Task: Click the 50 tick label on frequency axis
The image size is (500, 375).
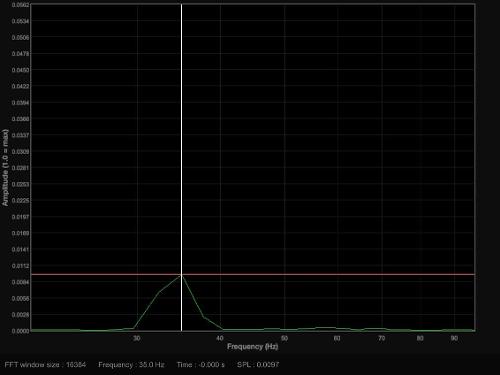Action: point(284,338)
